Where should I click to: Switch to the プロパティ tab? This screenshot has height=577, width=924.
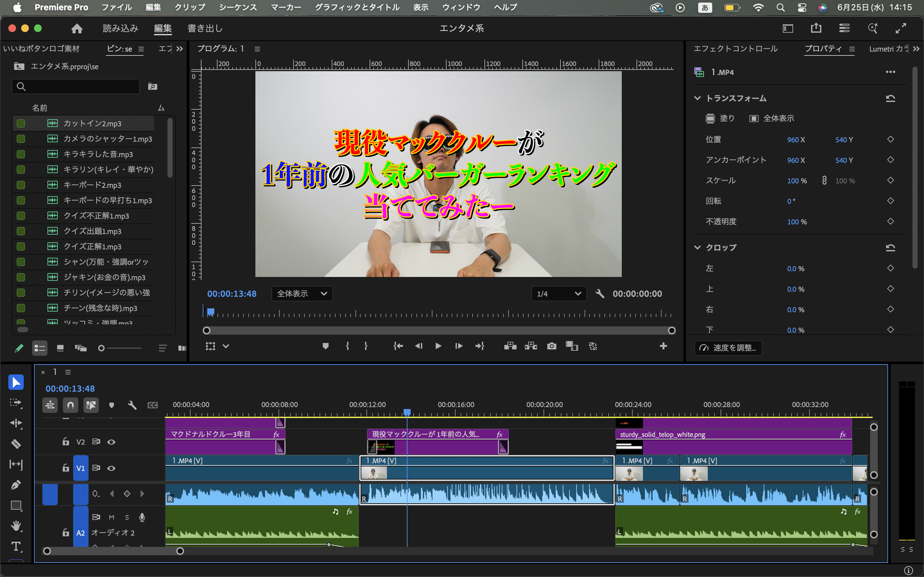pyautogui.click(x=823, y=48)
